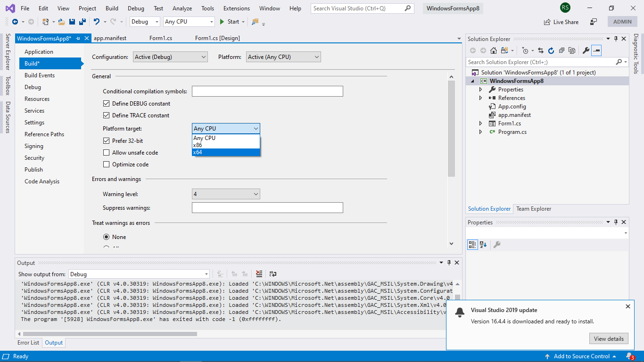Save the current file with floppy icon
The width and height of the screenshot is (644, 362).
(x=72, y=22)
